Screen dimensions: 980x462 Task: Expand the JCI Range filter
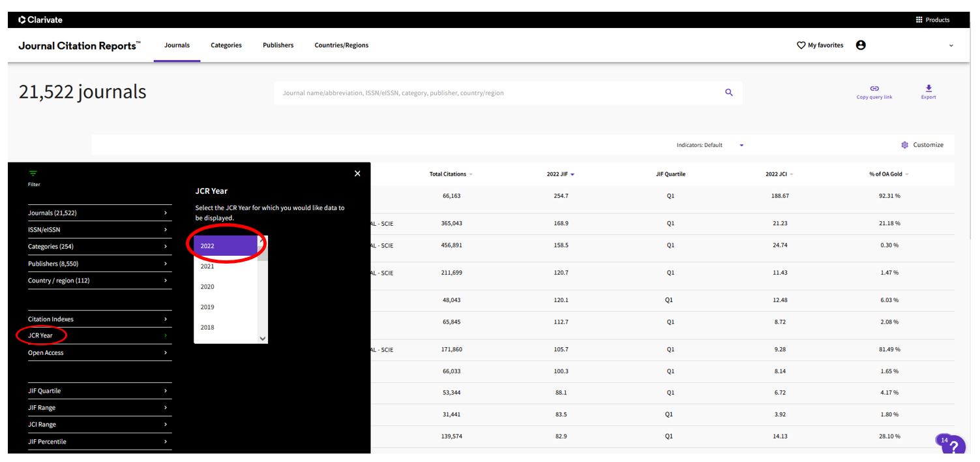pos(100,425)
